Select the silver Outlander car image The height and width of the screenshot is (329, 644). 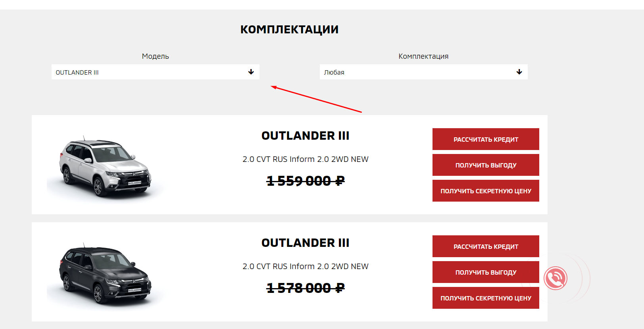[x=105, y=166]
